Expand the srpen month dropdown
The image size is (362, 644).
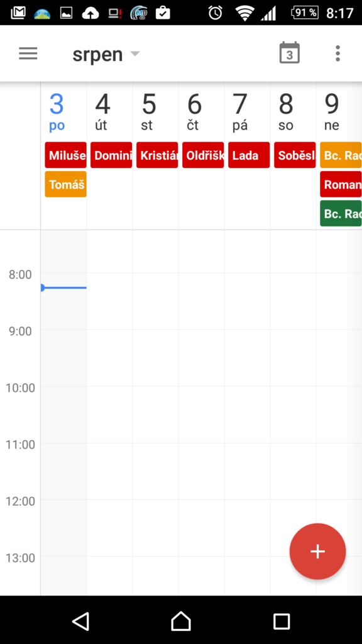coord(106,54)
